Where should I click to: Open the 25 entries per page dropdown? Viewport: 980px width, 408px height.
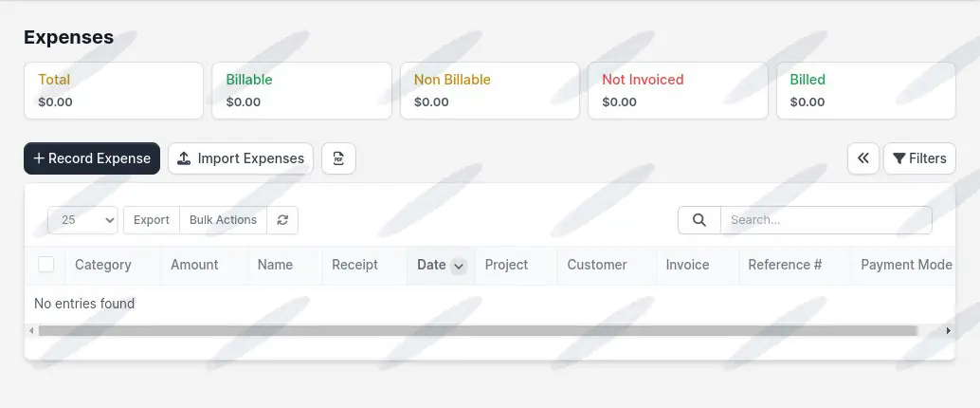[x=82, y=220]
